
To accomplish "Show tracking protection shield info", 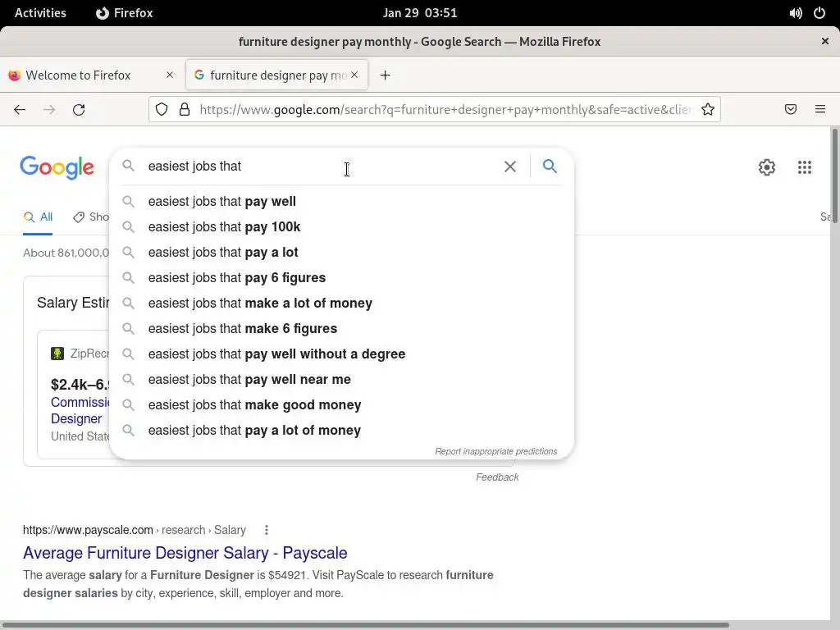I will (x=162, y=109).
